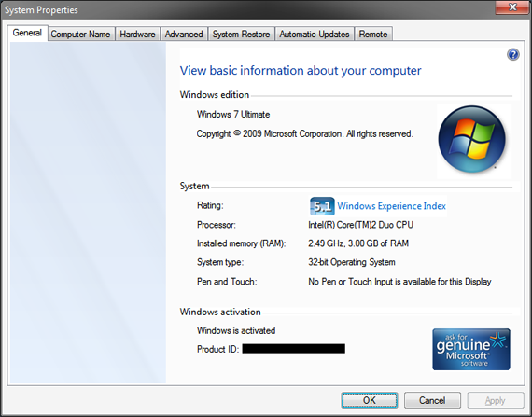
Task: Click the '2.49 GHz, 3.00 GB of RAM' value
Action: tap(358, 243)
